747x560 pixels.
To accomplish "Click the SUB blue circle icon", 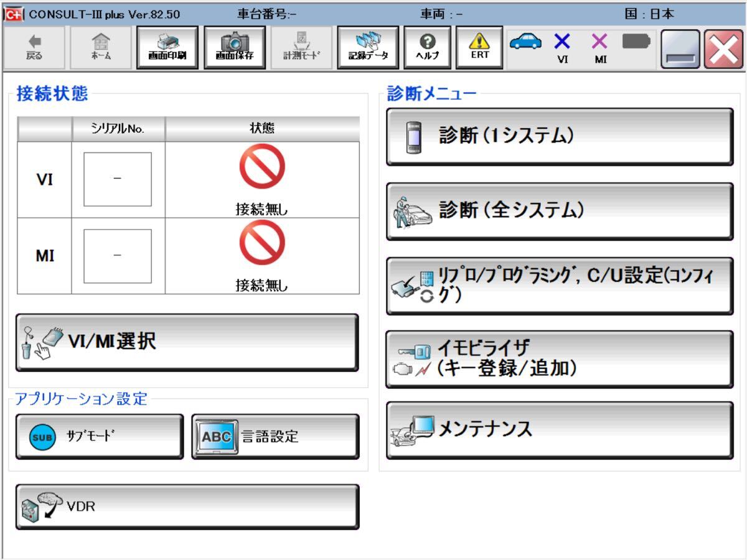I will (42, 437).
